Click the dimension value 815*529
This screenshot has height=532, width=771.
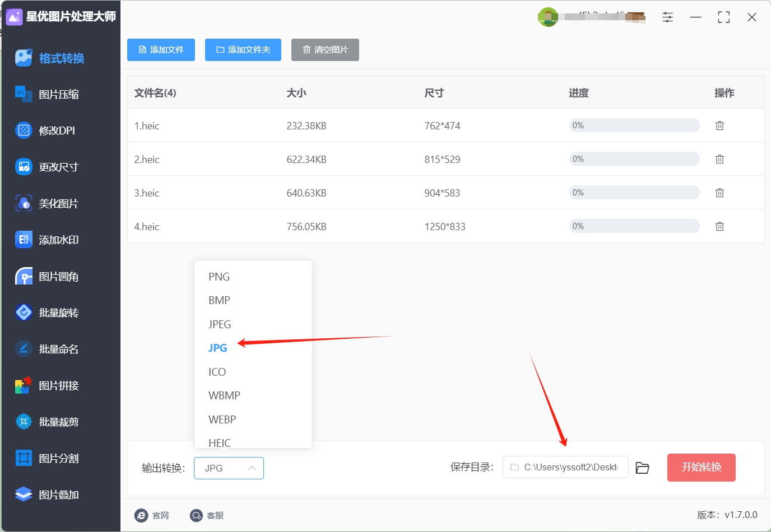(x=442, y=160)
